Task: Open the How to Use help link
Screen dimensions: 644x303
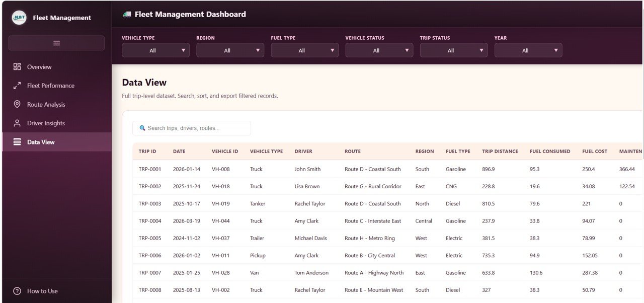Action: tap(42, 291)
